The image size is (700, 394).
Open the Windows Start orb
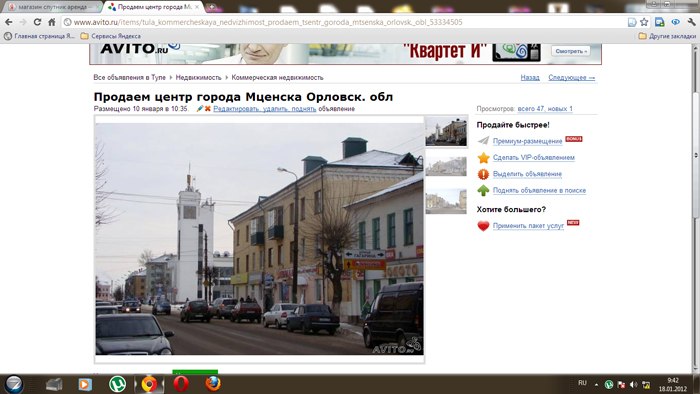[13, 384]
